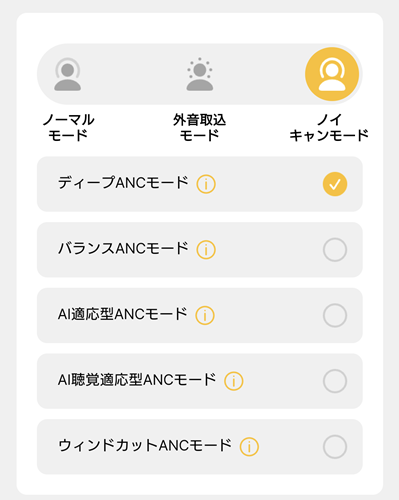399x500 pixels.
Task: Select the 外音取込モード icon
Action: pos(200,74)
